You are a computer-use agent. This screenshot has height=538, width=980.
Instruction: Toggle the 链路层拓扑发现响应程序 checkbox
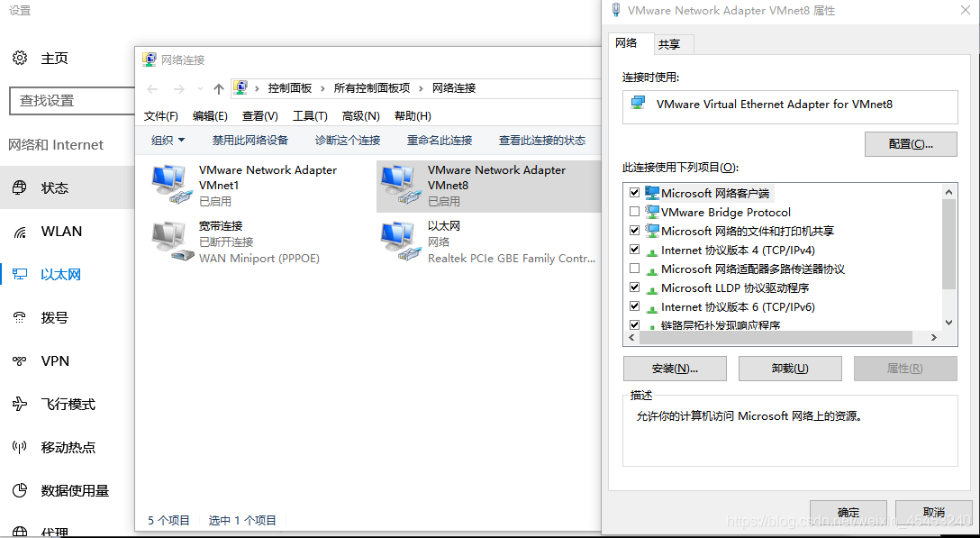(634, 324)
